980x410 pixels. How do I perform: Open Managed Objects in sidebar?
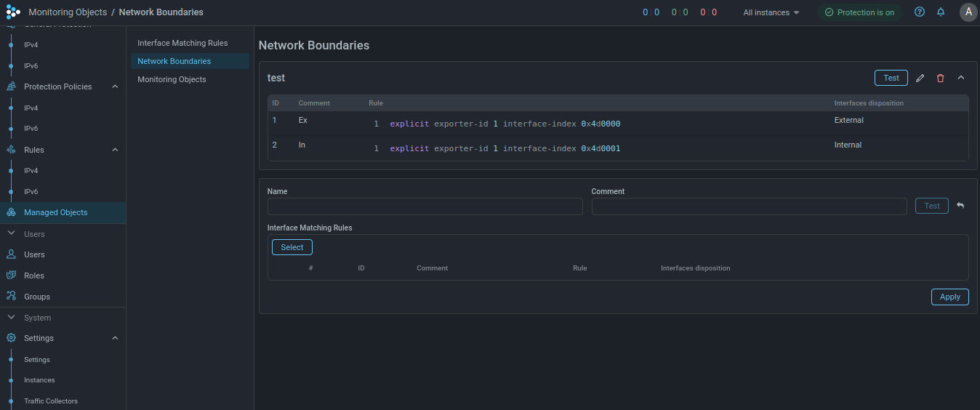55,212
